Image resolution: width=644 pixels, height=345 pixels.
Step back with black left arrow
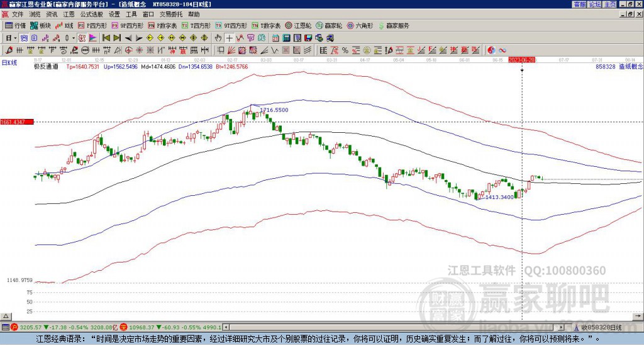pos(128,38)
